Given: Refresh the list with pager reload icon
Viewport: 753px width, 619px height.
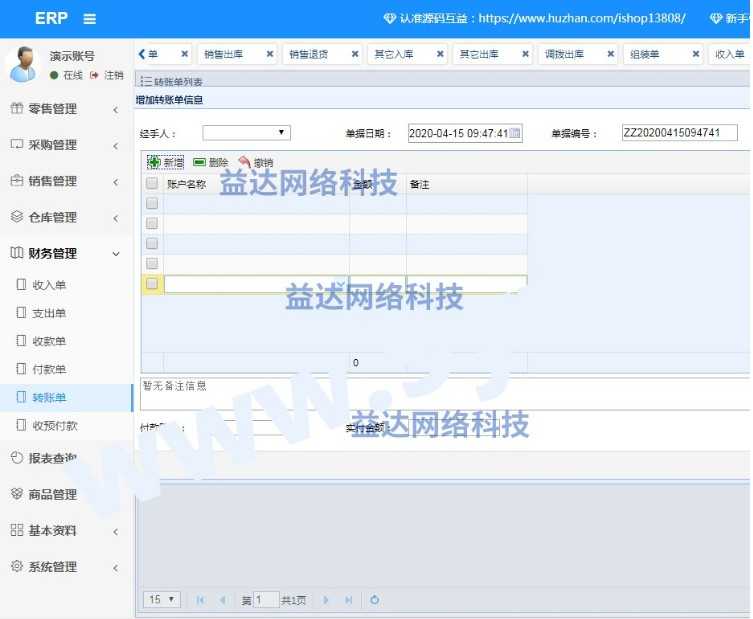Looking at the screenshot, I should [375, 599].
